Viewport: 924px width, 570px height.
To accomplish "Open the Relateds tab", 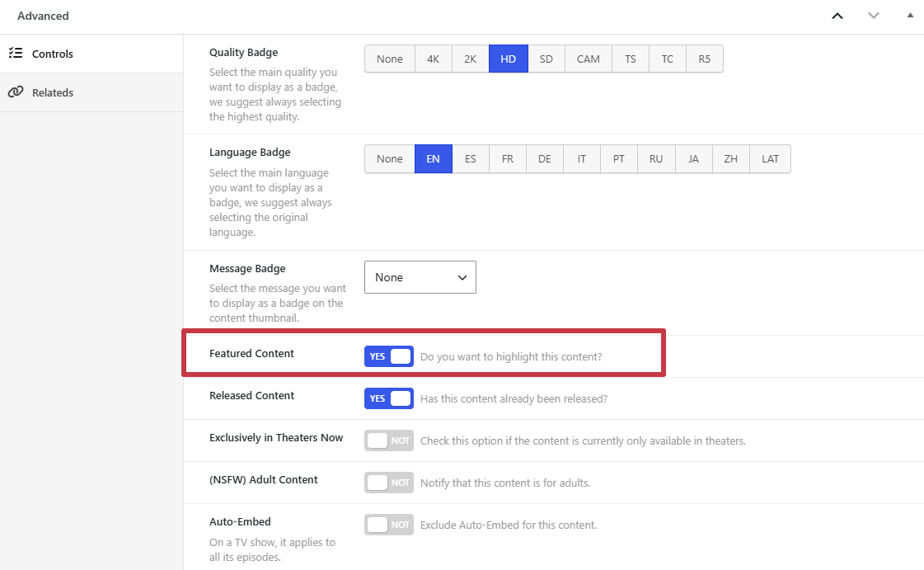I will click(91, 92).
